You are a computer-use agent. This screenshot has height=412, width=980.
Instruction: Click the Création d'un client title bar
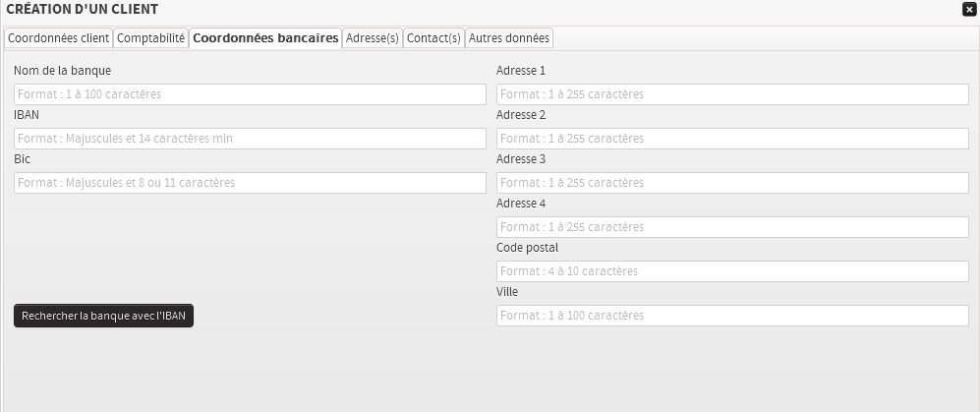pos(393,9)
